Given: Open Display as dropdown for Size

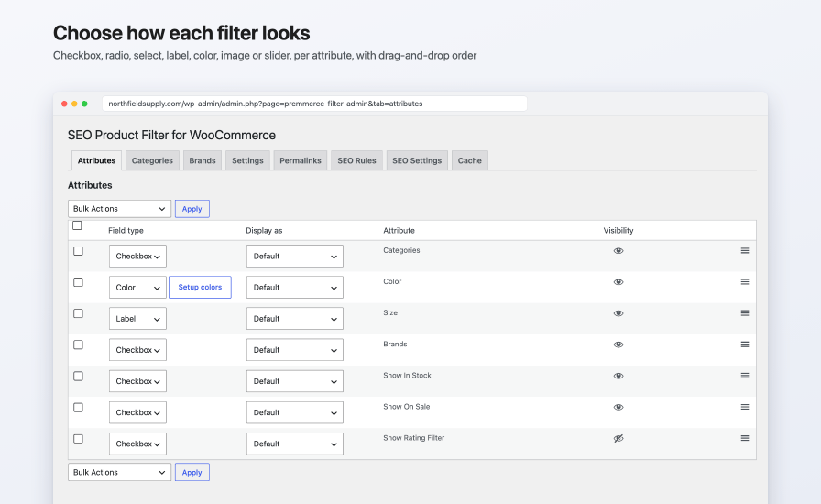Looking at the screenshot, I should (295, 319).
